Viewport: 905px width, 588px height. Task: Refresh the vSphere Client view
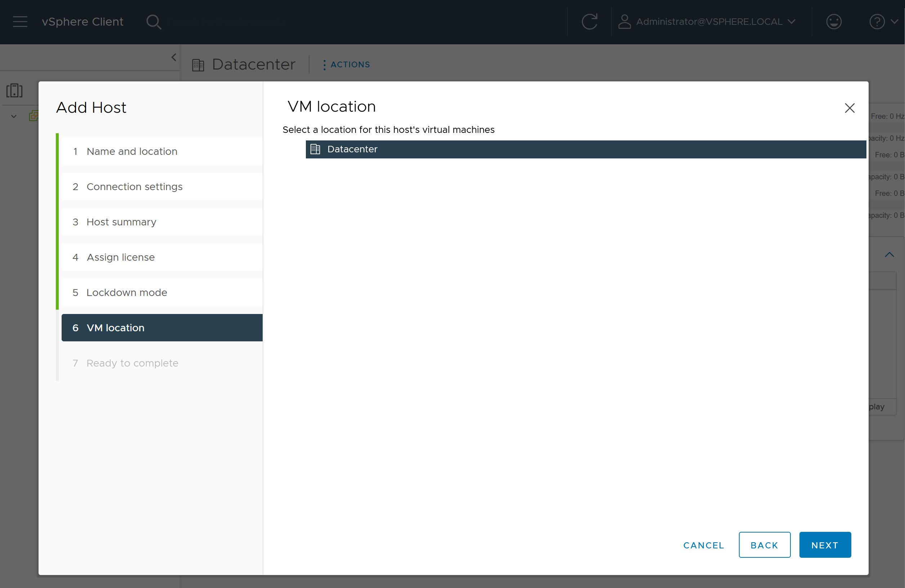[589, 22]
